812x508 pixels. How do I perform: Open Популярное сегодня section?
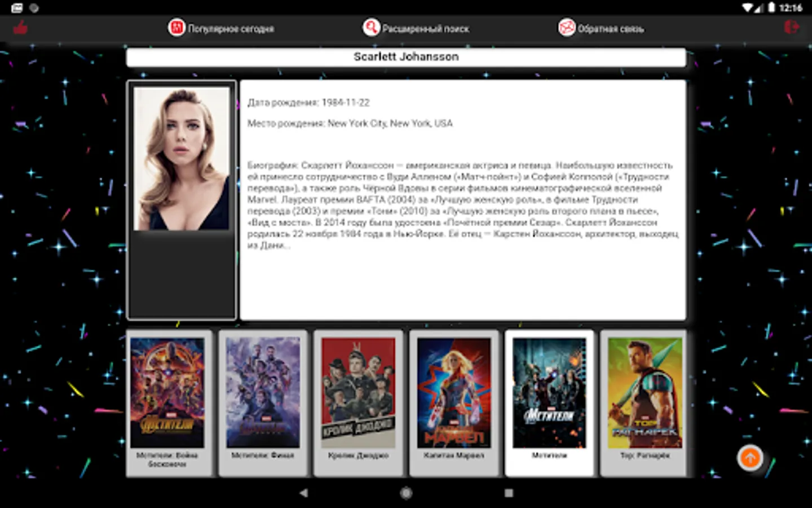[x=231, y=29]
